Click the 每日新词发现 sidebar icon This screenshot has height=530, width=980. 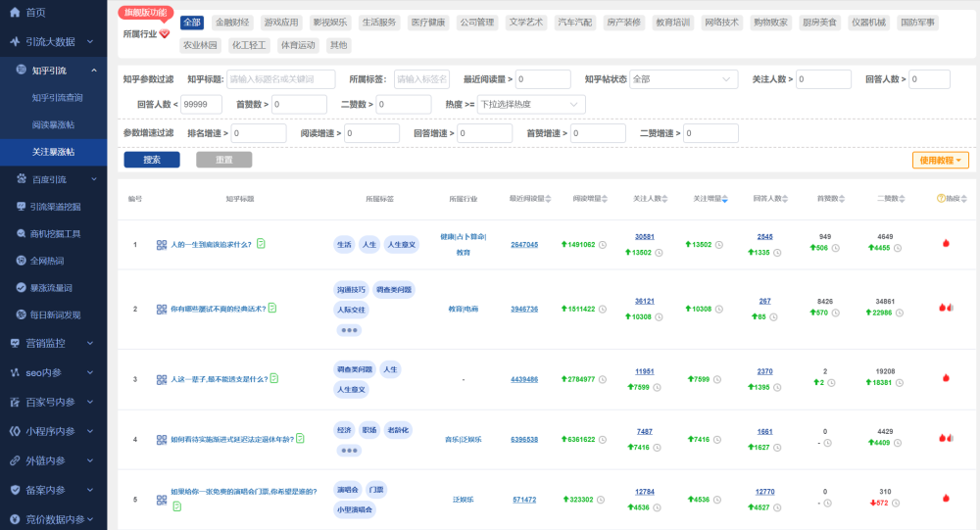point(22,314)
